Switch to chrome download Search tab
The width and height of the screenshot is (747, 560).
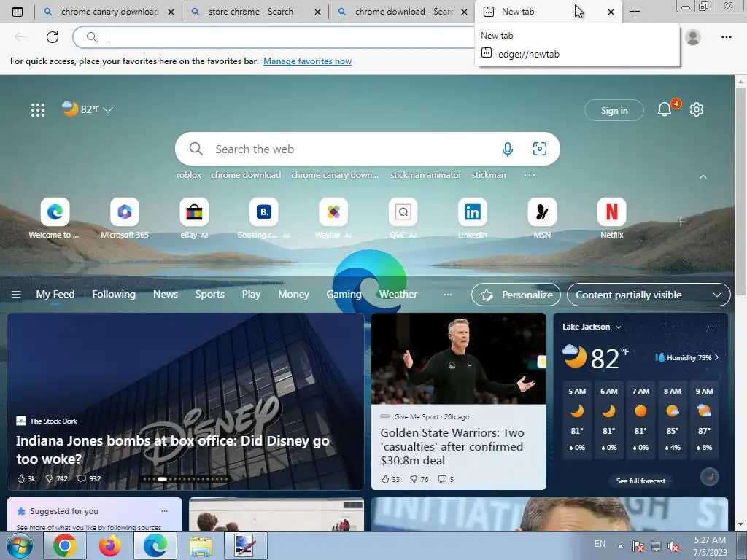[401, 12]
